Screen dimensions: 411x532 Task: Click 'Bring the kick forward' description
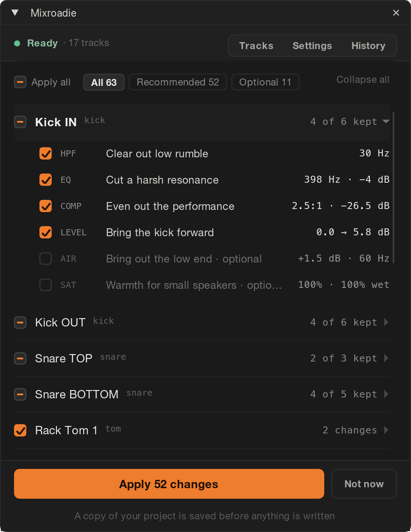click(160, 233)
